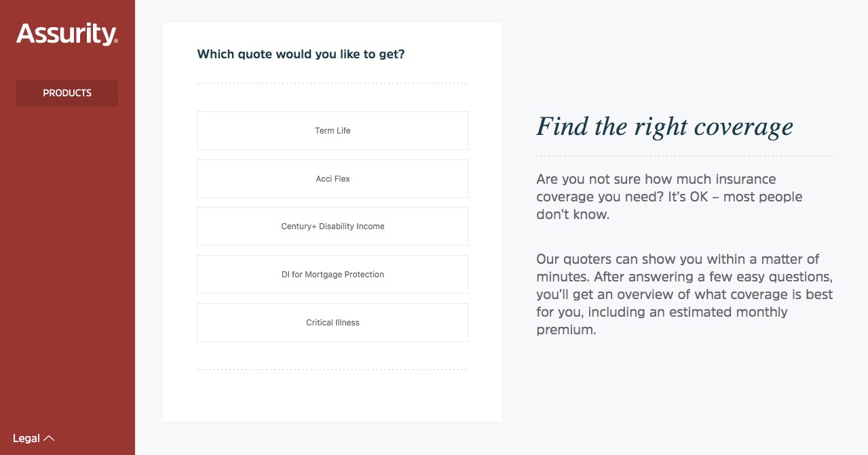Click the dotted divider below Critical Illness

pos(333,370)
